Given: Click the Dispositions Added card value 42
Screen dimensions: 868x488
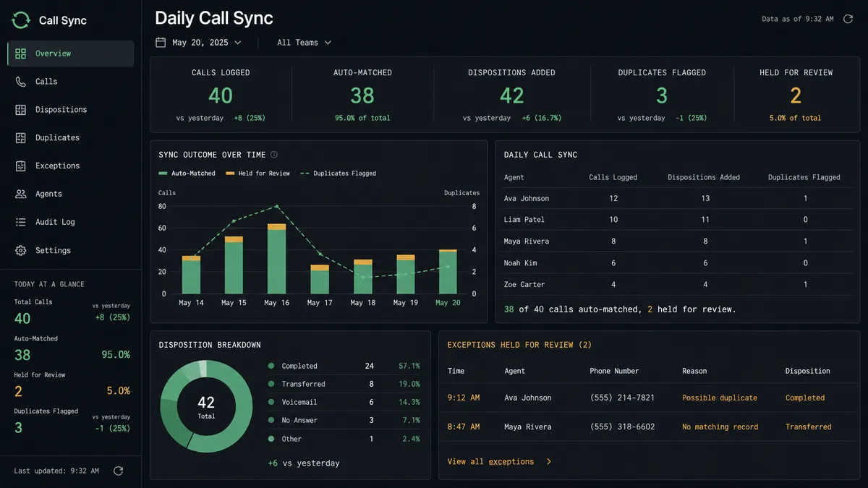Looking at the screenshot, I should [x=512, y=95].
